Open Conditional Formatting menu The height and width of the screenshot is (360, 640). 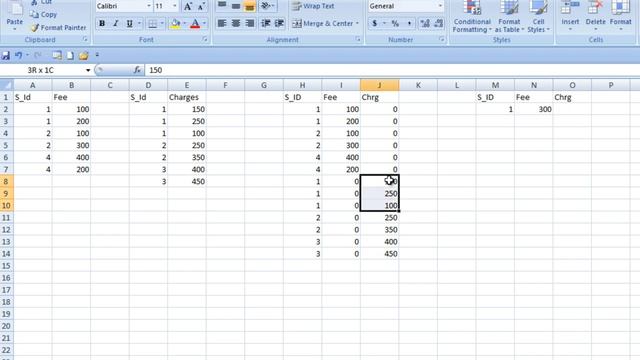click(472, 17)
